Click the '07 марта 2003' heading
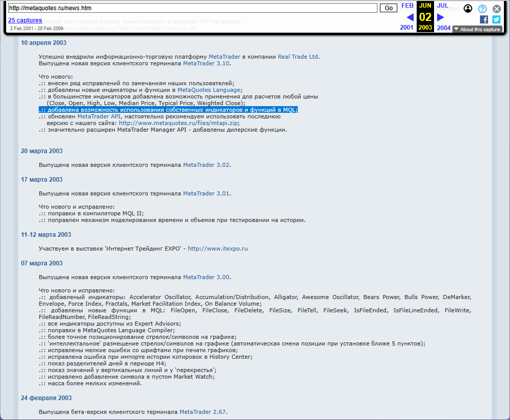This screenshot has width=510, height=420. tap(42, 263)
